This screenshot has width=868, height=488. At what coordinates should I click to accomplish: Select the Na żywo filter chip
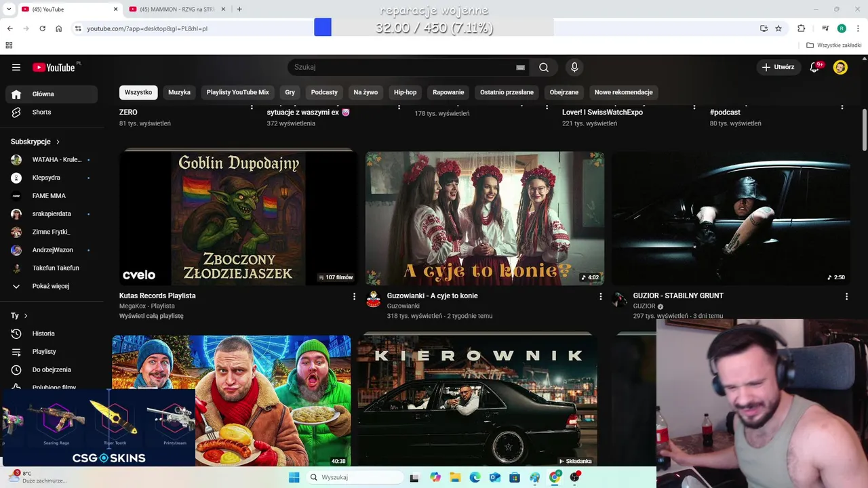366,92
